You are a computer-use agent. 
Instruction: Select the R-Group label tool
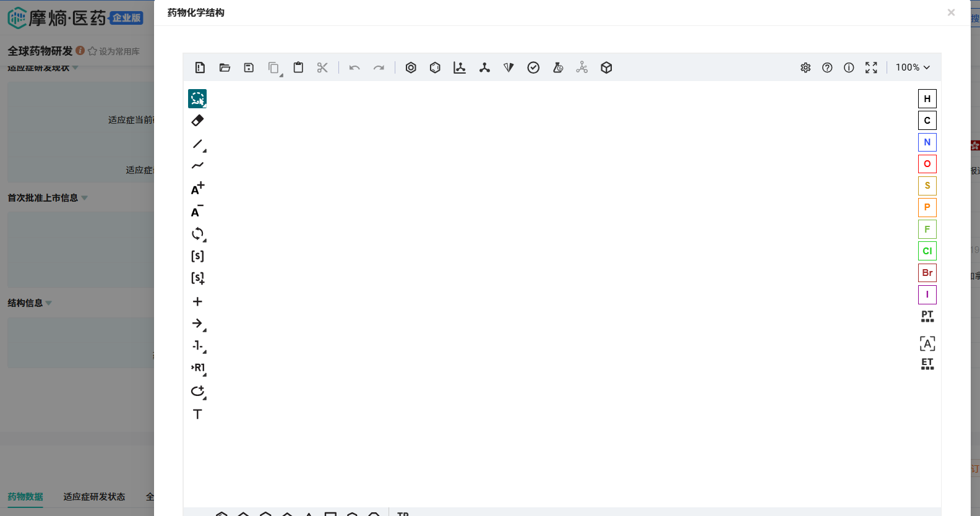(x=198, y=368)
